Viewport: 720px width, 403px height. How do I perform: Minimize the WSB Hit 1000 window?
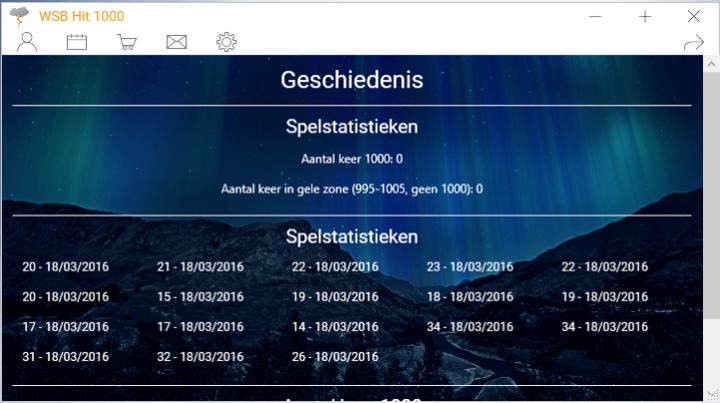pos(597,16)
